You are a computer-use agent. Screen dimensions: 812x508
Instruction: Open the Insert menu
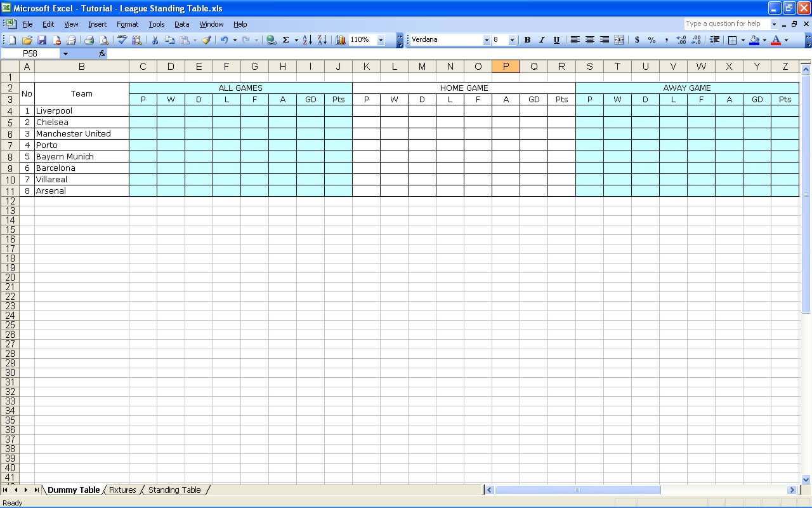[97, 24]
